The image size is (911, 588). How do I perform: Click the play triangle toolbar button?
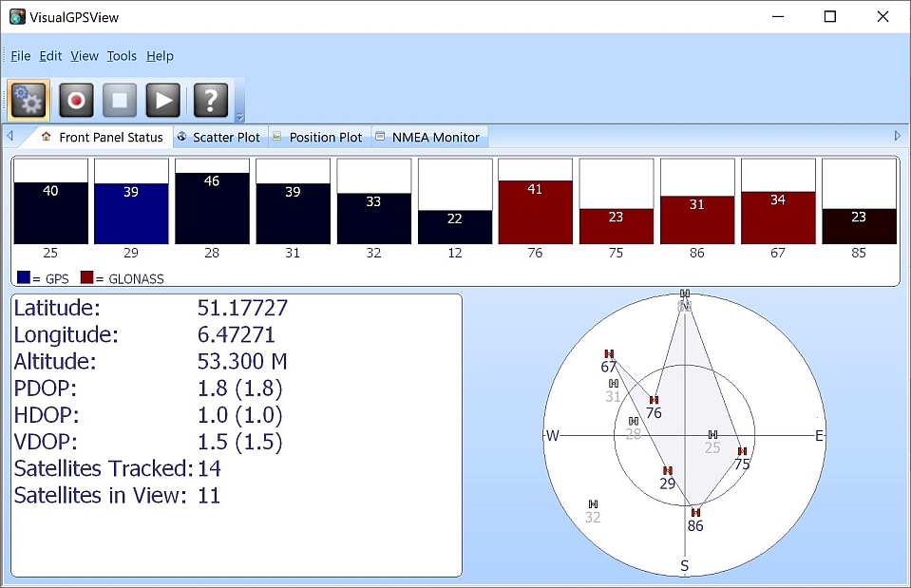[x=163, y=100]
